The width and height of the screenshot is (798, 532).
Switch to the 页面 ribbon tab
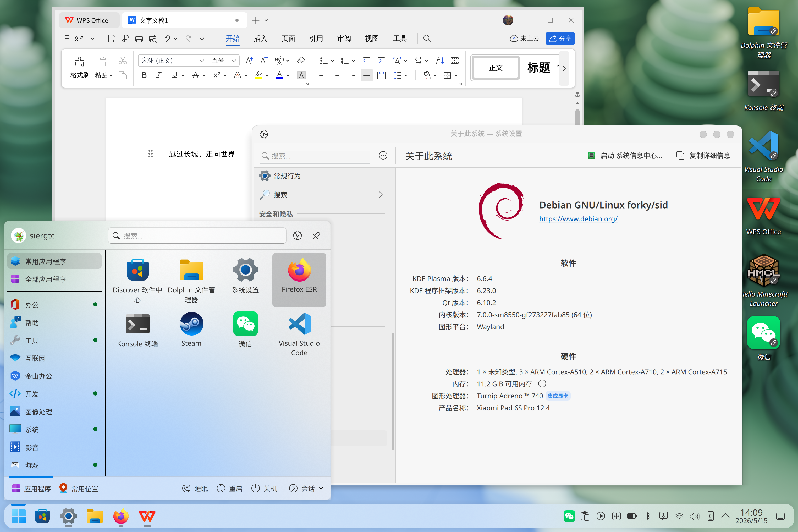tap(288, 39)
